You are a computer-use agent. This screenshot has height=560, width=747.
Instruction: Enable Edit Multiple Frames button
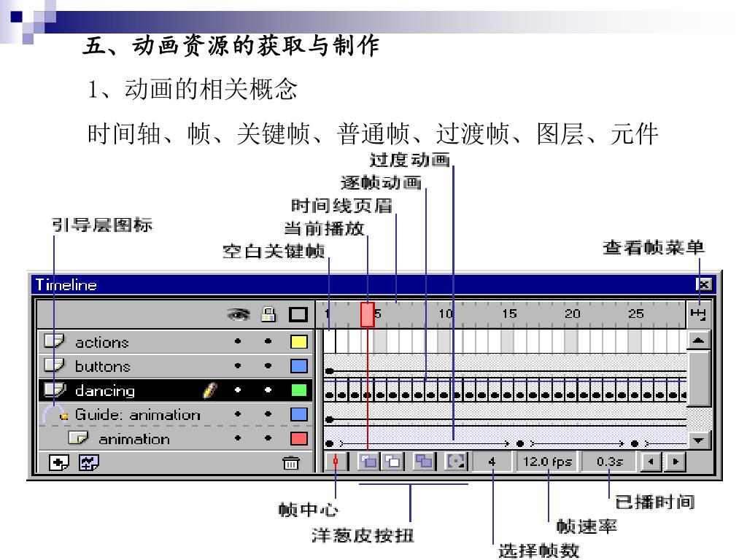[x=424, y=462]
